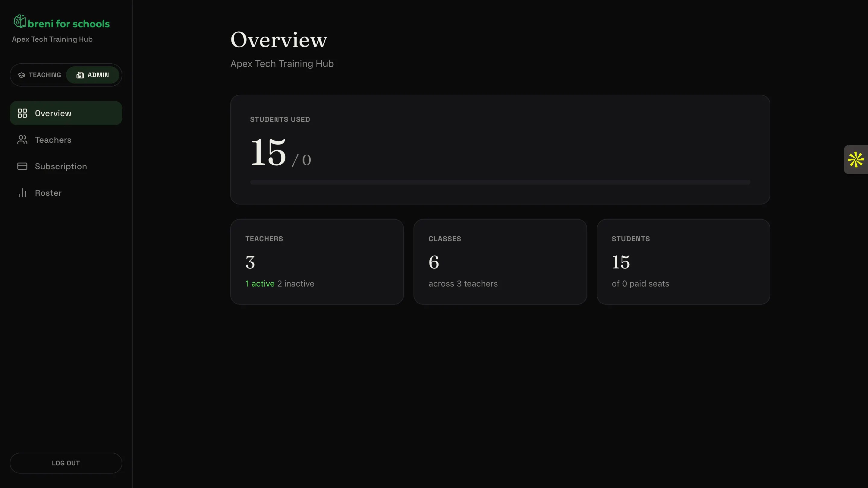Click the '3' teachers count
Image resolution: width=868 pixels, height=488 pixels.
coord(250,262)
